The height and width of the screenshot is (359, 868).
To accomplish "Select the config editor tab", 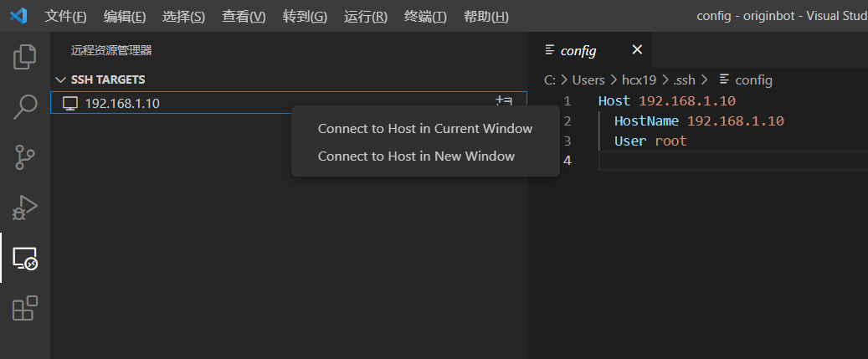I will point(578,50).
